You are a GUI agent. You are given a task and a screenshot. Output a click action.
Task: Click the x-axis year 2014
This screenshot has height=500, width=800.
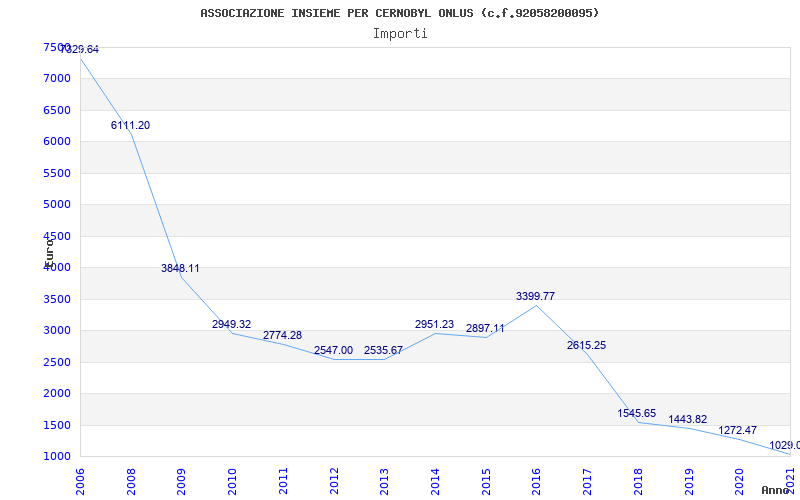pyautogui.click(x=435, y=481)
